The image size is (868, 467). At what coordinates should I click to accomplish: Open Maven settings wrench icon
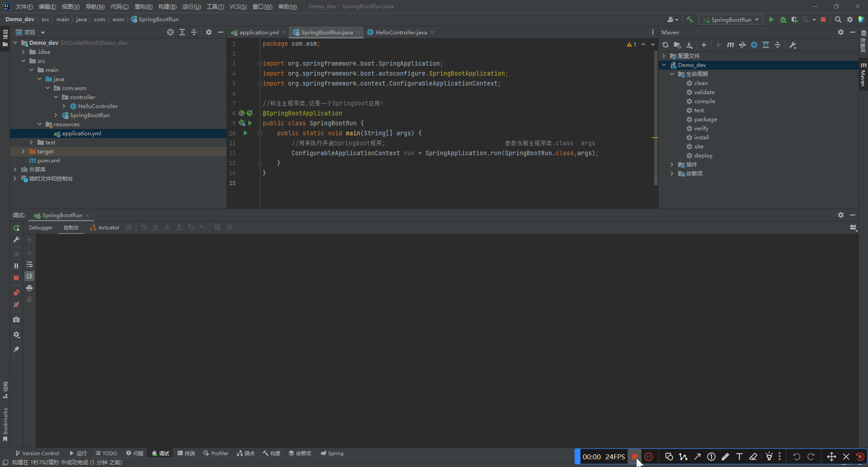pyautogui.click(x=793, y=45)
